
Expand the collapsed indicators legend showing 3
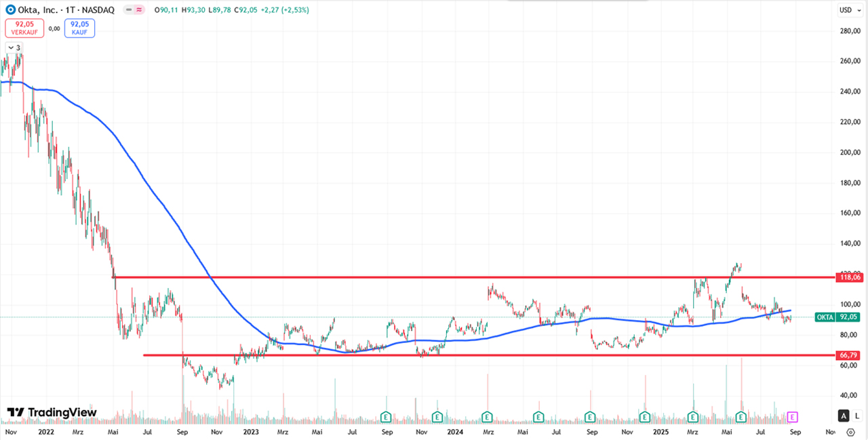click(x=14, y=47)
